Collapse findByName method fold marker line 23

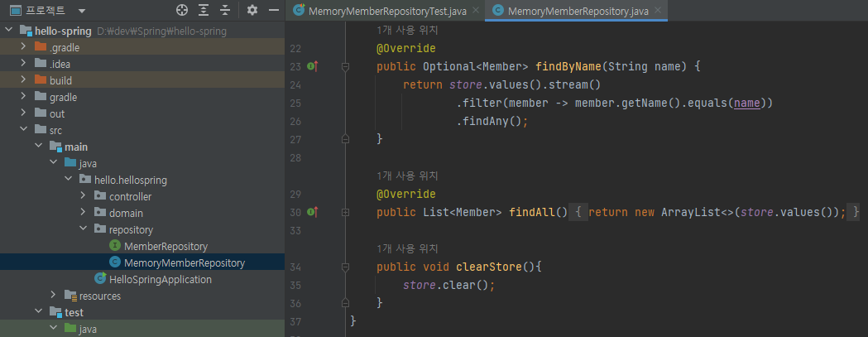click(345, 67)
